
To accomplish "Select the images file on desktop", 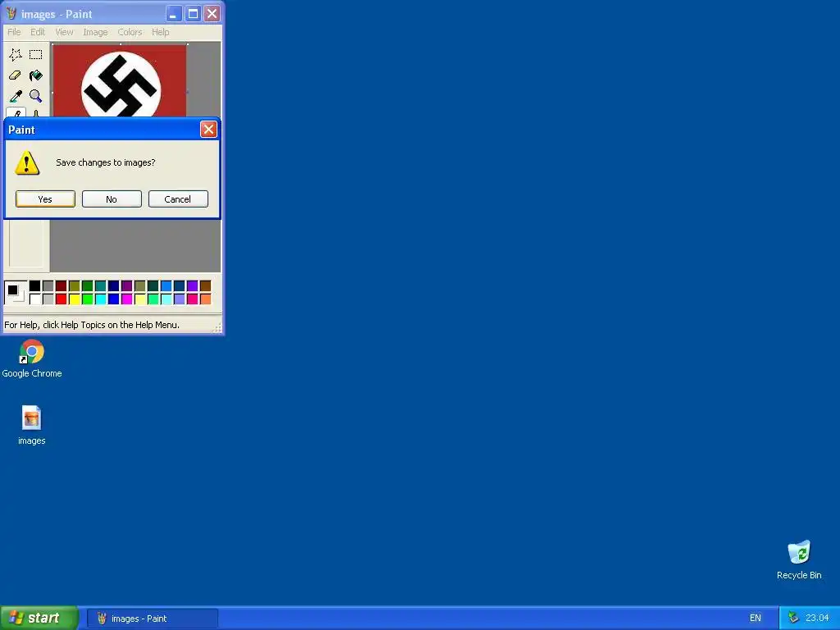I will pos(32,426).
